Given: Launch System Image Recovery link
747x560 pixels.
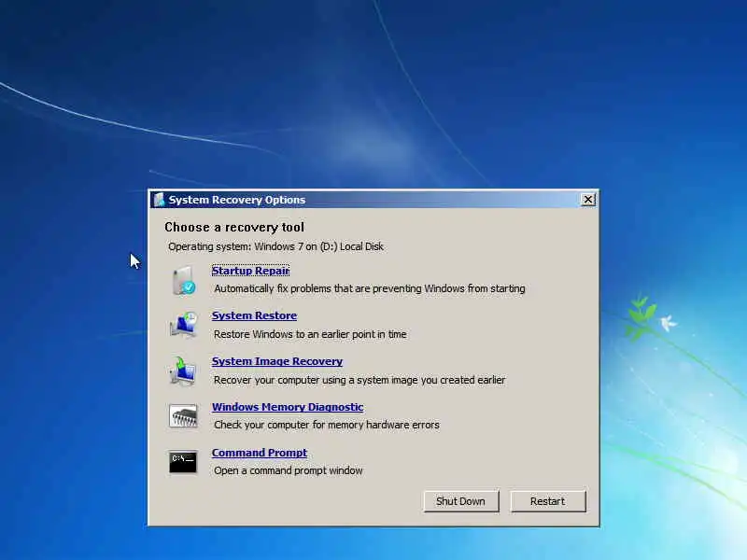Looking at the screenshot, I should click(x=277, y=361).
